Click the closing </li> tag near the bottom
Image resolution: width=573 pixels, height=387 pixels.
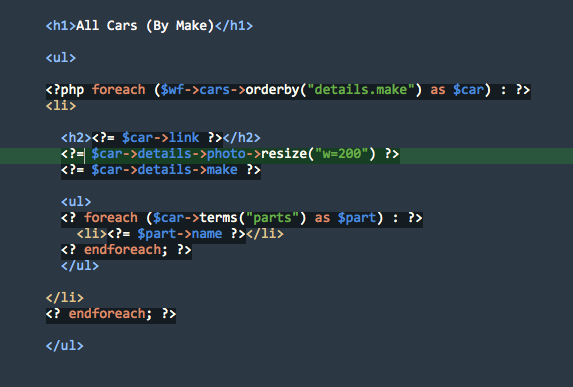(65, 298)
